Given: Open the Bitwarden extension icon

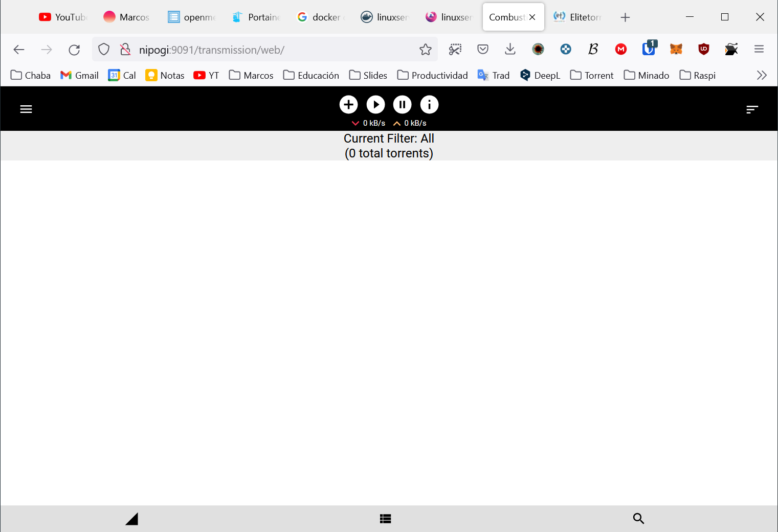Looking at the screenshot, I should [649, 49].
